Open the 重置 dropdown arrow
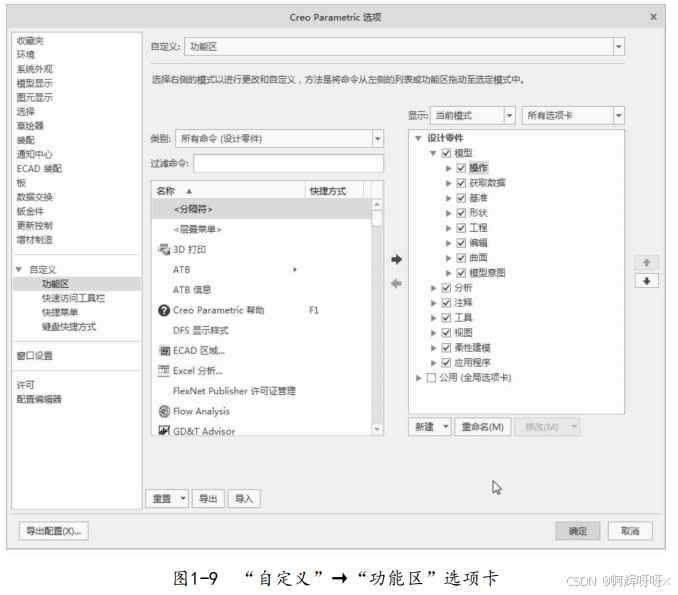Screen dimensions: 678x595 [x=183, y=499]
